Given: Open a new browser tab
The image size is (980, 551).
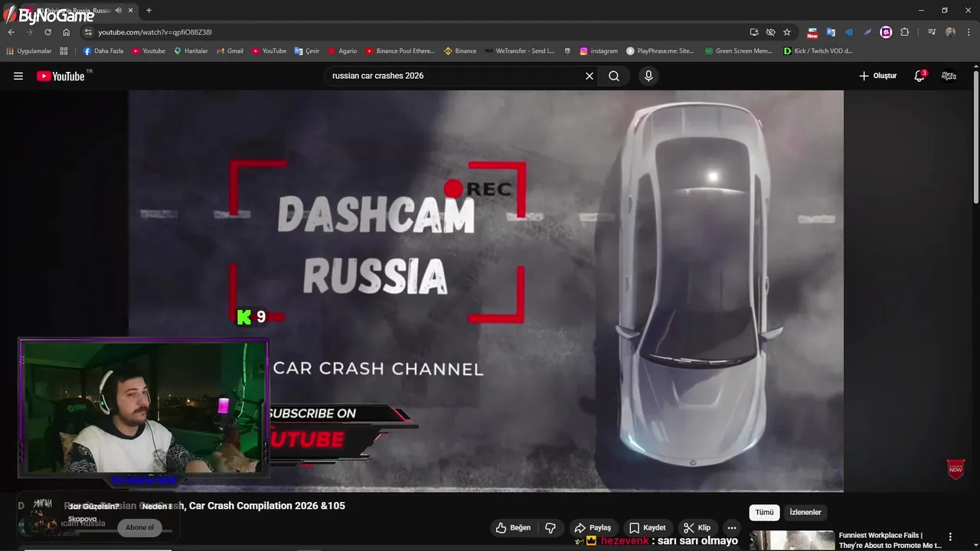Looking at the screenshot, I should pos(149,11).
